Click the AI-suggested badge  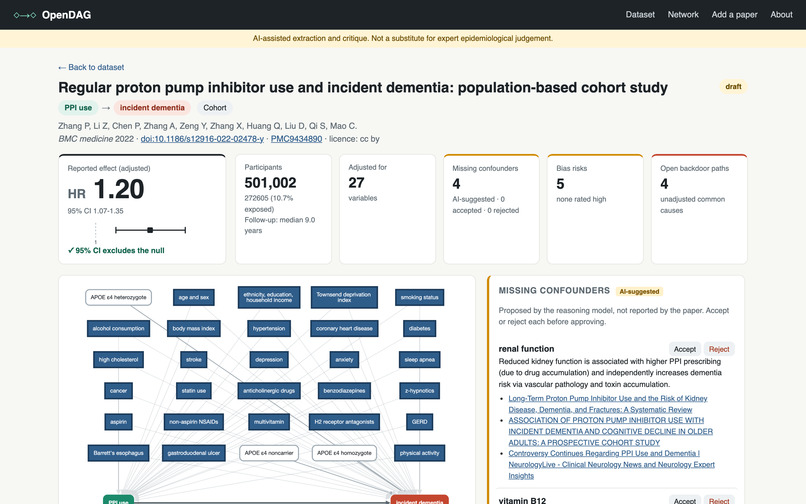point(639,292)
